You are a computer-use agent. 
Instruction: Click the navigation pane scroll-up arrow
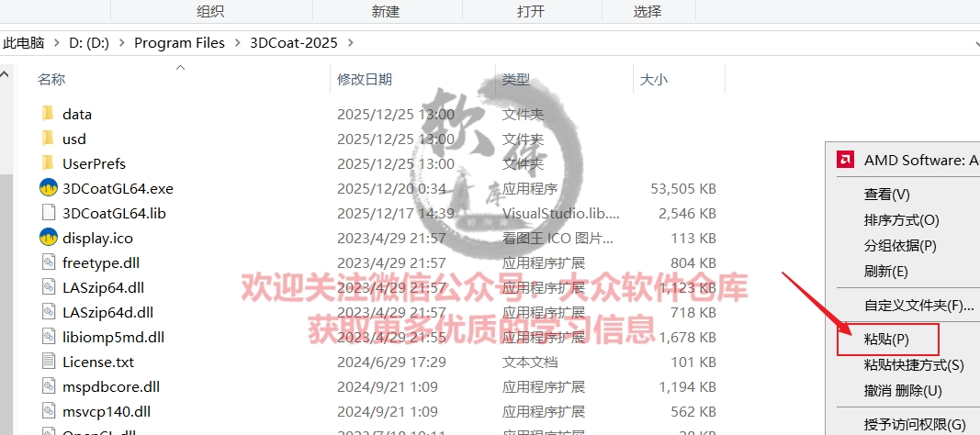pos(5,75)
